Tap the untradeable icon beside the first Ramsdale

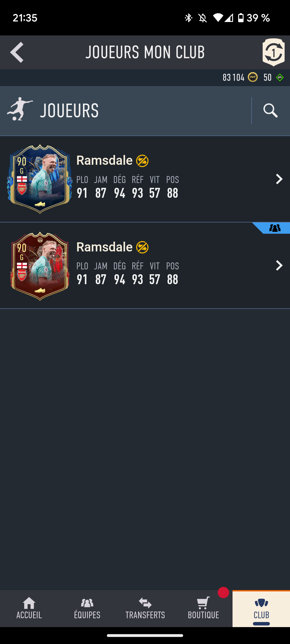142,161
